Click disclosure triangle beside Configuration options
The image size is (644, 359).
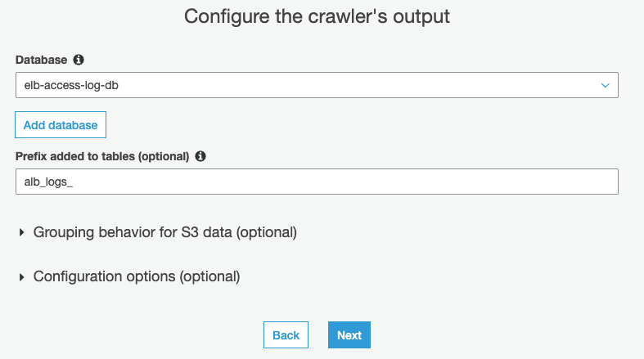tap(21, 277)
